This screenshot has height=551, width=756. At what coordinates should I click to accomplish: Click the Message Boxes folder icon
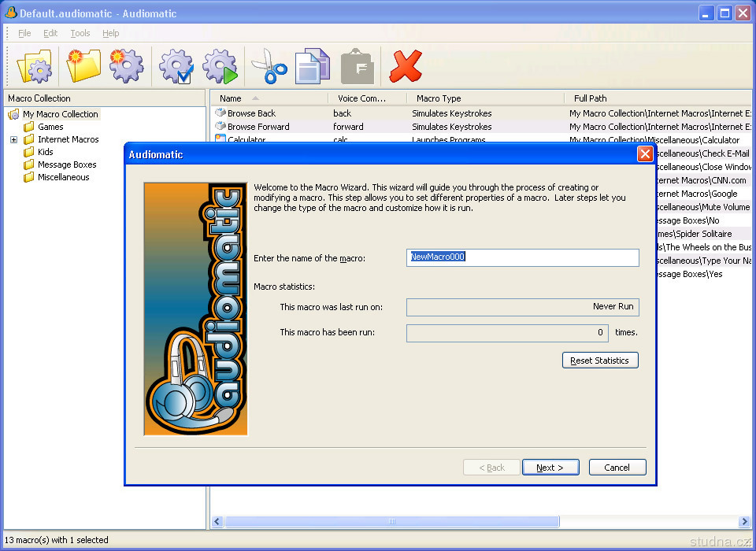tap(29, 165)
